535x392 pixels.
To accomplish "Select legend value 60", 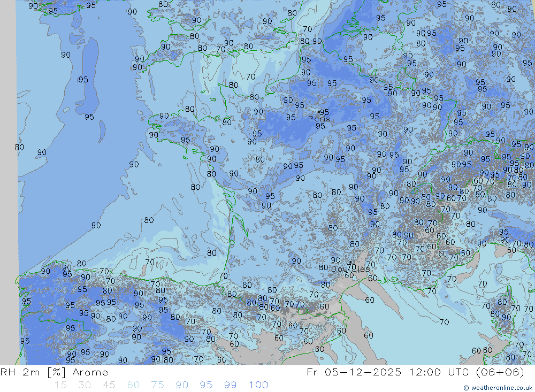I will coord(133,385).
